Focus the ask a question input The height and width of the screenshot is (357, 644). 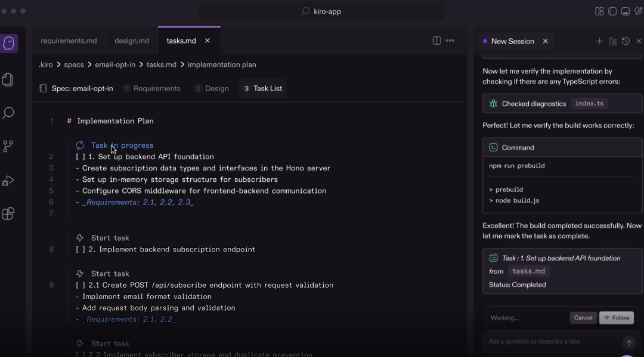coord(552,342)
